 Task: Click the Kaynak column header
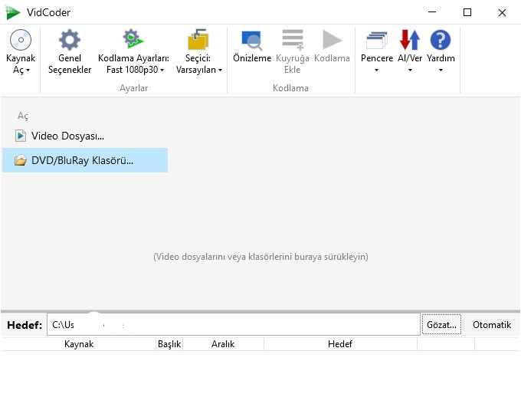[x=79, y=344]
